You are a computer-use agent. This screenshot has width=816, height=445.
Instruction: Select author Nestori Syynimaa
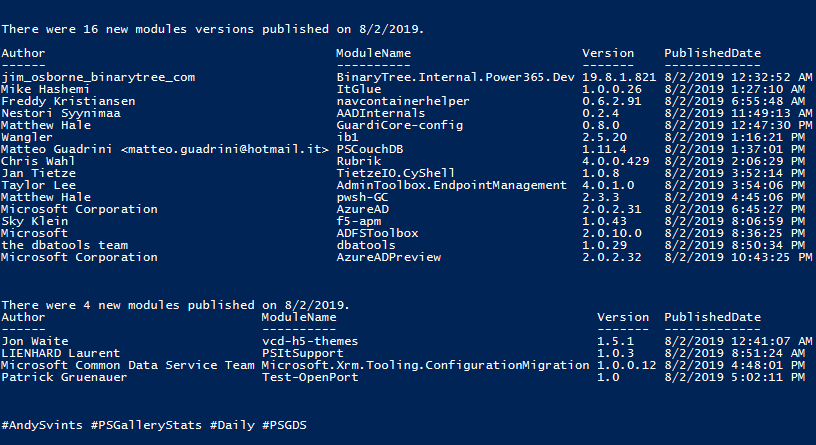(x=61, y=113)
